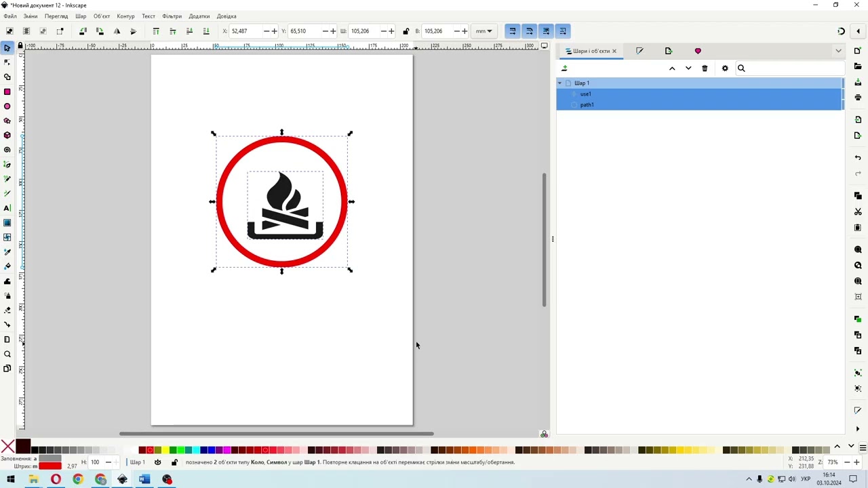
Task: Select the 3D box tool
Action: (x=7, y=135)
